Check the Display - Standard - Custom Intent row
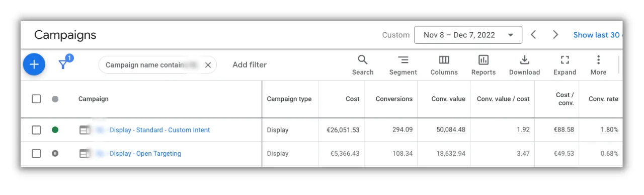Screen dimensions: 644x195 coord(36,130)
